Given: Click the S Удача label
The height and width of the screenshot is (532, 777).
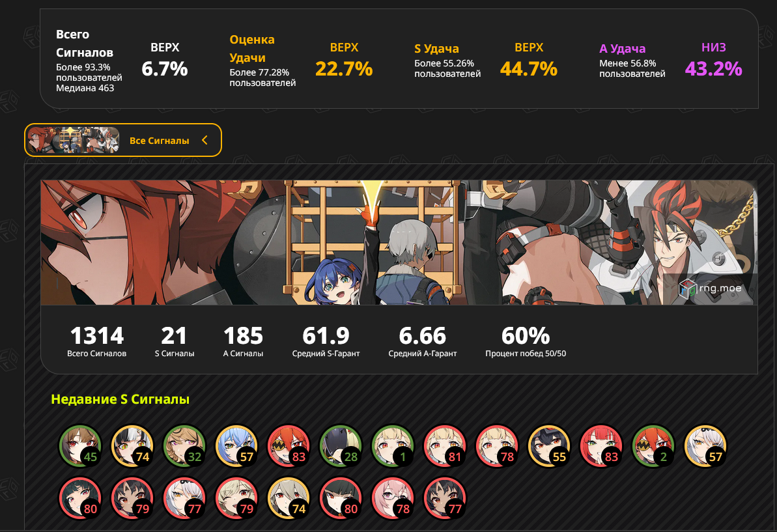Looking at the screenshot, I should pyautogui.click(x=436, y=49).
